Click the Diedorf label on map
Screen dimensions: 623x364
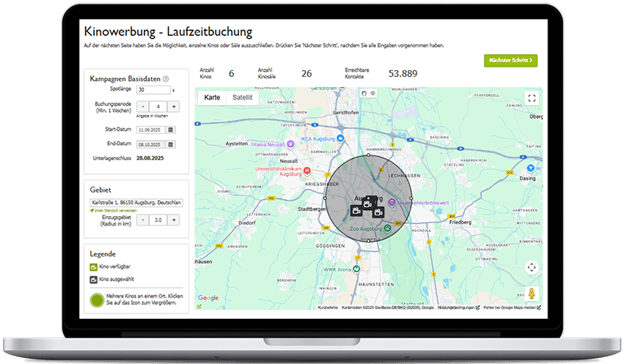(247, 223)
